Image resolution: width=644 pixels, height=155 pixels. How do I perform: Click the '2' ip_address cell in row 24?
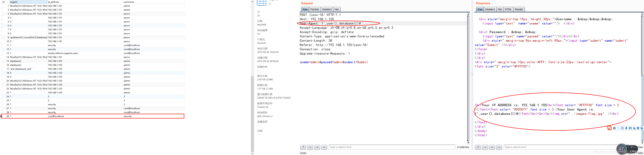click(85, 97)
